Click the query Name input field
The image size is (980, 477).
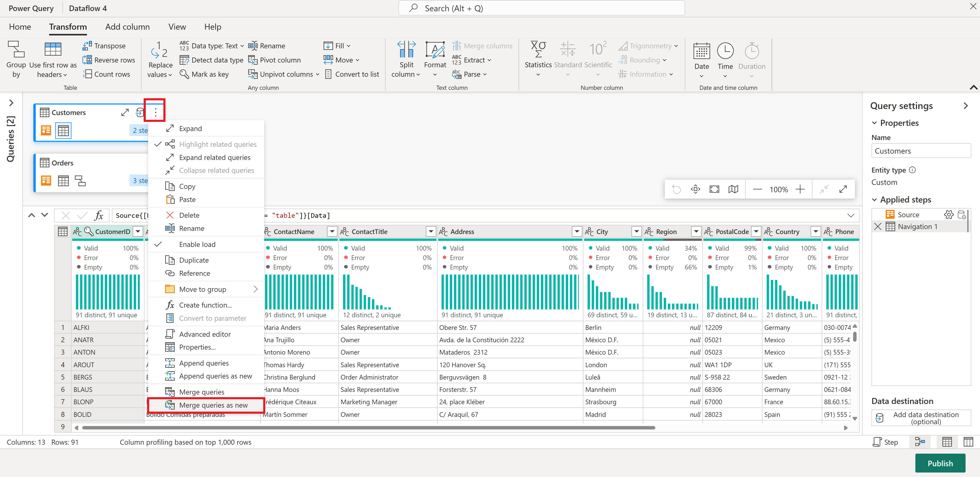point(921,151)
